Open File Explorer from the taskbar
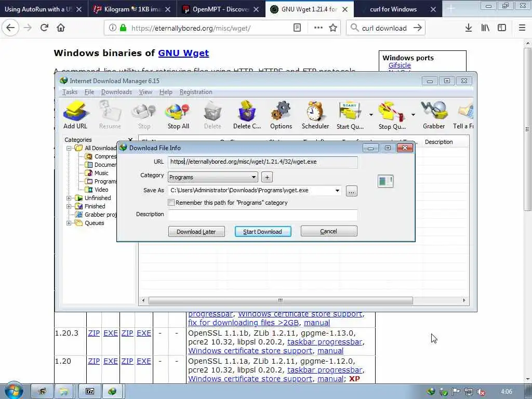Viewport: 532px width, 399px height. tap(64, 392)
